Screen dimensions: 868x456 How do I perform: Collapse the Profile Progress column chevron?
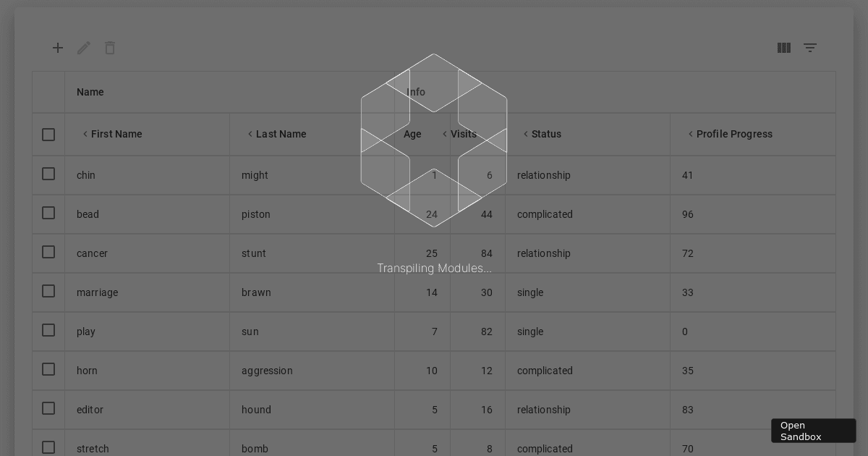point(690,134)
